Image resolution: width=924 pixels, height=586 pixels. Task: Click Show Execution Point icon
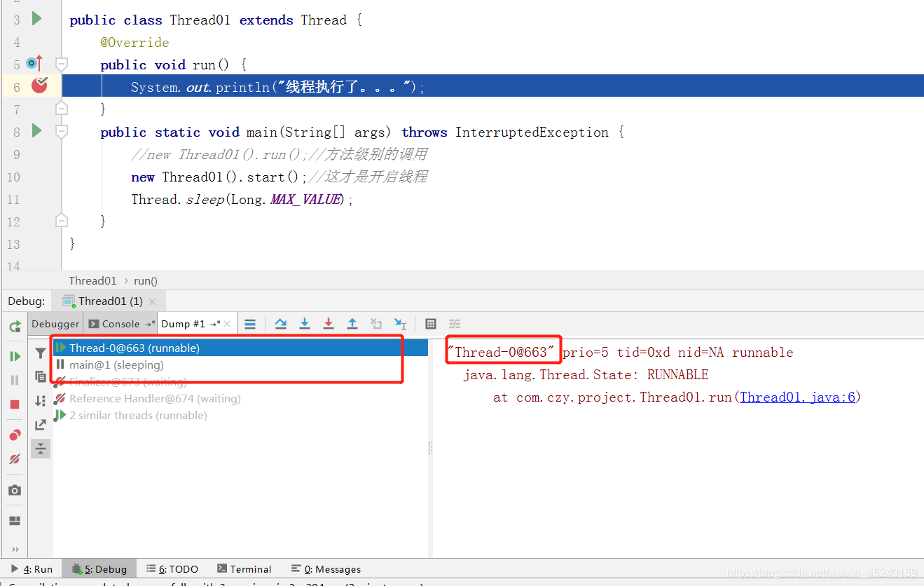[x=250, y=324]
